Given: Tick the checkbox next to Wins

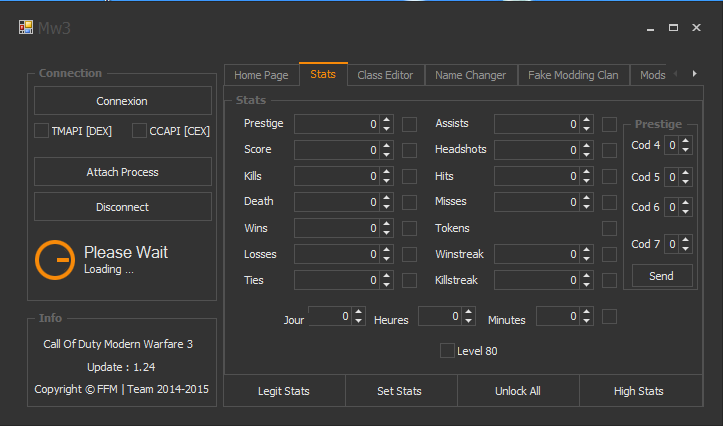Looking at the screenshot, I should click(409, 228).
